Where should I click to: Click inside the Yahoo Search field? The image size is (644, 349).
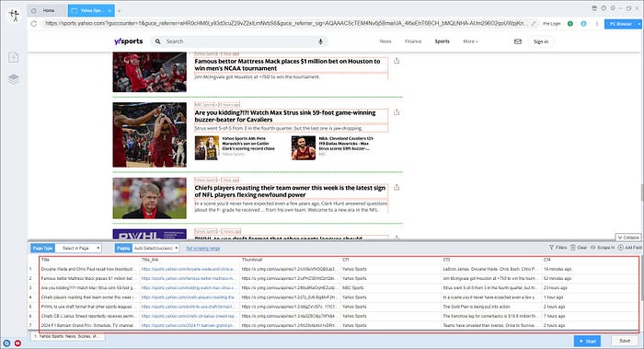pyautogui.click(x=238, y=41)
